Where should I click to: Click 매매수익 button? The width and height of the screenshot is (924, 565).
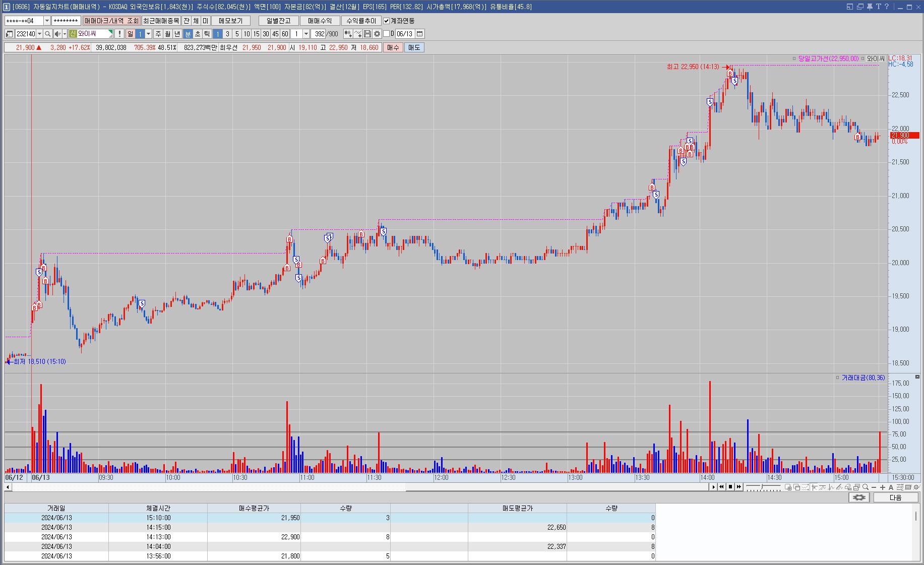coord(320,21)
